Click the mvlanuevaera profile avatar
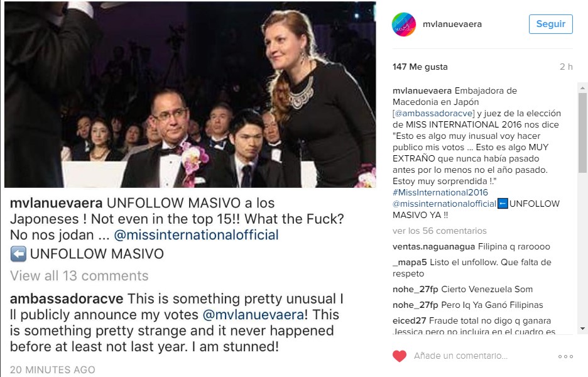 point(404,24)
